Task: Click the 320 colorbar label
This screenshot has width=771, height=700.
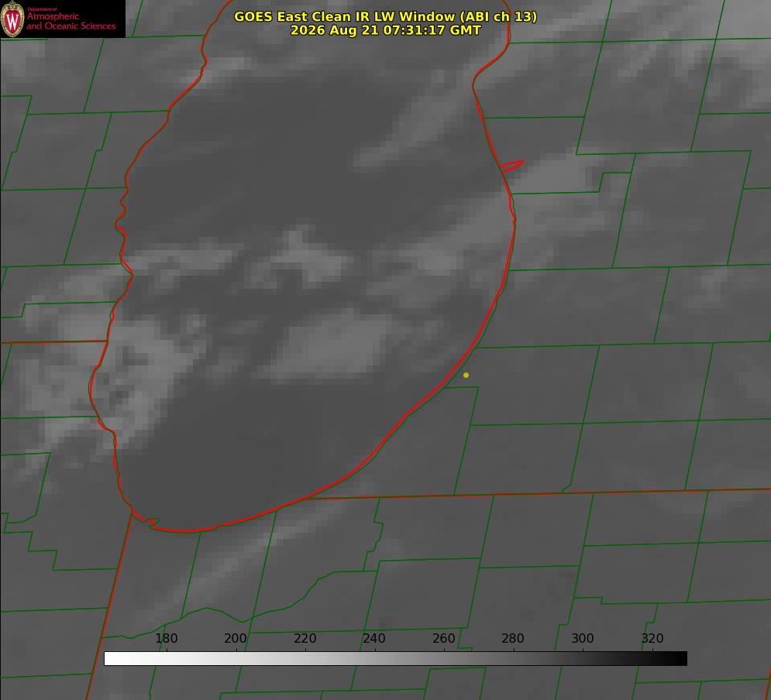Action: pos(652,638)
